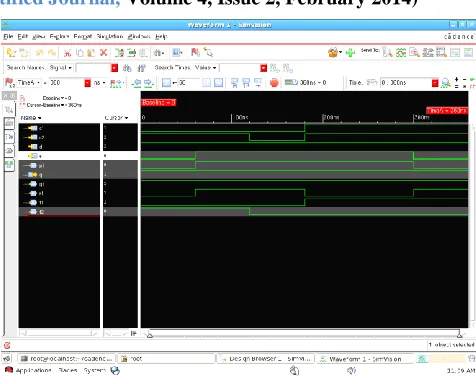Click the waveform horizontal scrollbar
This screenshot has height=384, width=476.
304,333
